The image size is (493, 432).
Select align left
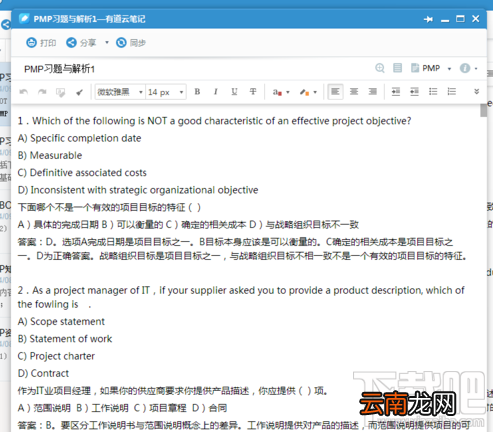[335, 91]
